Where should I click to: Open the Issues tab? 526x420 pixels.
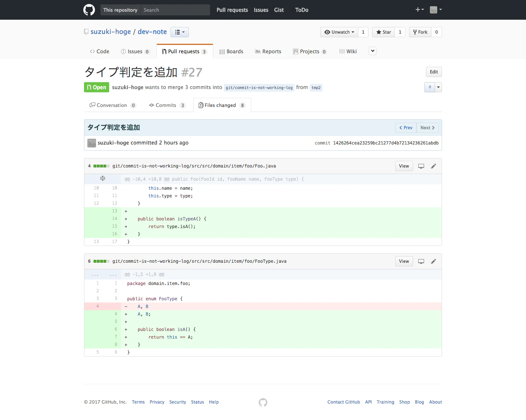[135, 51]
